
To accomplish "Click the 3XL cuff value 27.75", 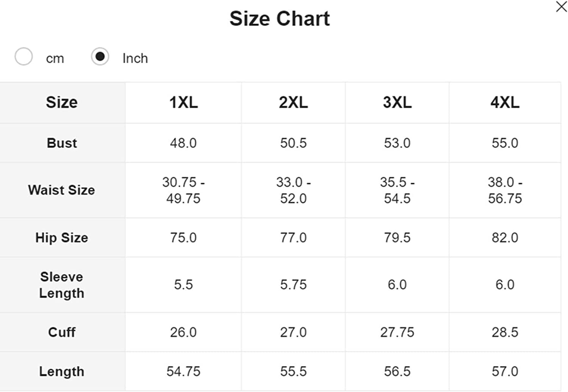I will 397,332.
